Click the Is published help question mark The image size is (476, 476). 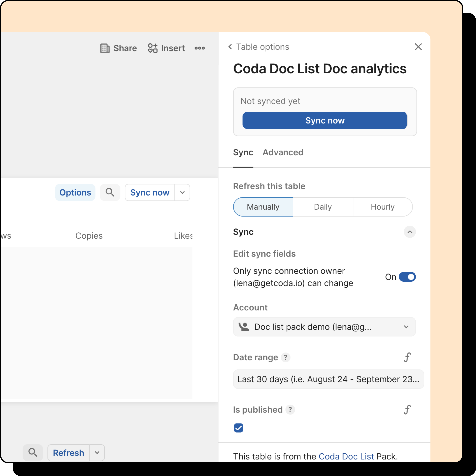coord(290,409)
